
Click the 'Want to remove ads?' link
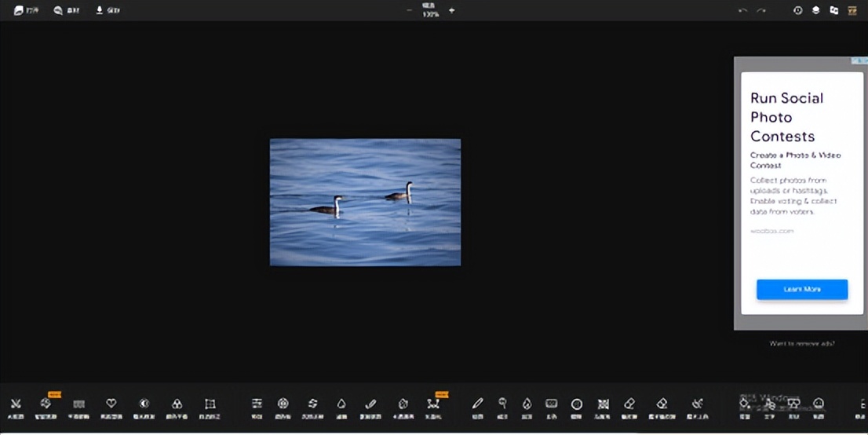point(801,344)
